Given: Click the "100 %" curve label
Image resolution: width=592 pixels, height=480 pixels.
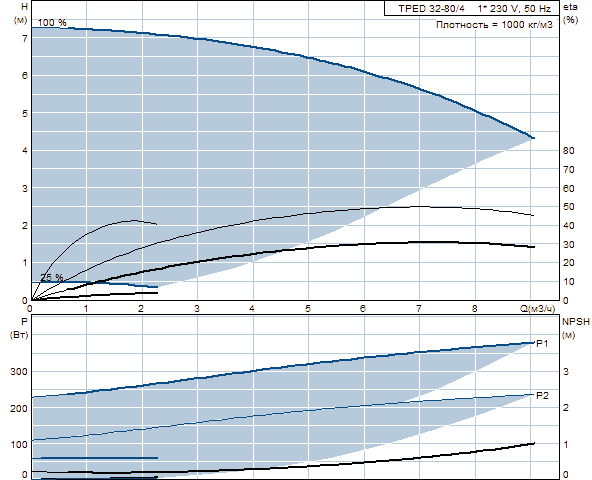Looking at the screenshot, I should [52, 22].
